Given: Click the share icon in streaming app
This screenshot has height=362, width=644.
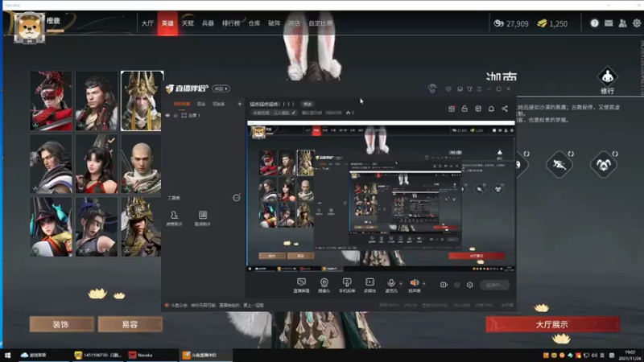Looking at the screenshot, I should tap(505, 109).
